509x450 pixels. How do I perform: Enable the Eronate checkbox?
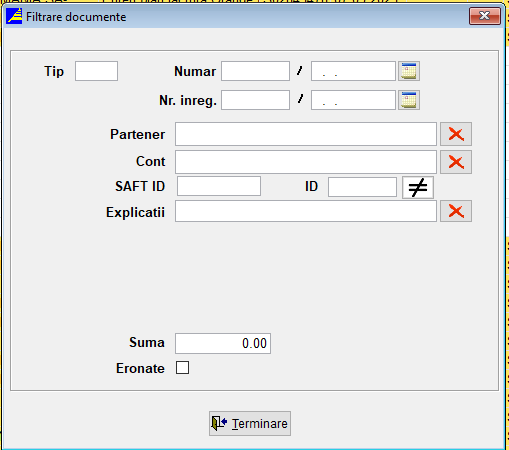(x=182, y=368)
